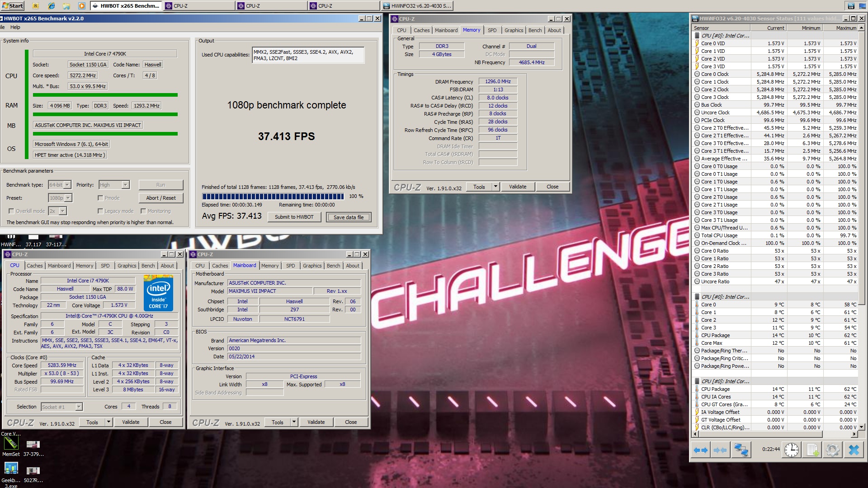Click BIOS Version 0020 field
This screenshot has width=868, height=488.
(294, 348)
